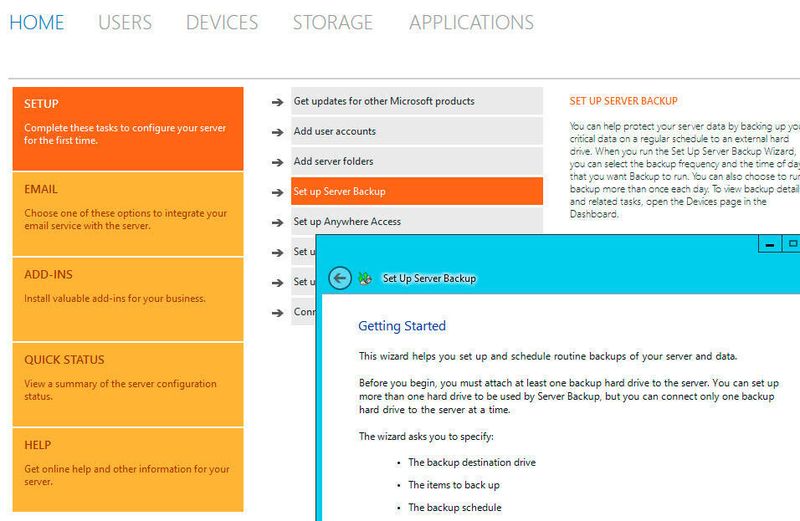
Task: View the QUICK STATUS tile
Action: (128, 384)
